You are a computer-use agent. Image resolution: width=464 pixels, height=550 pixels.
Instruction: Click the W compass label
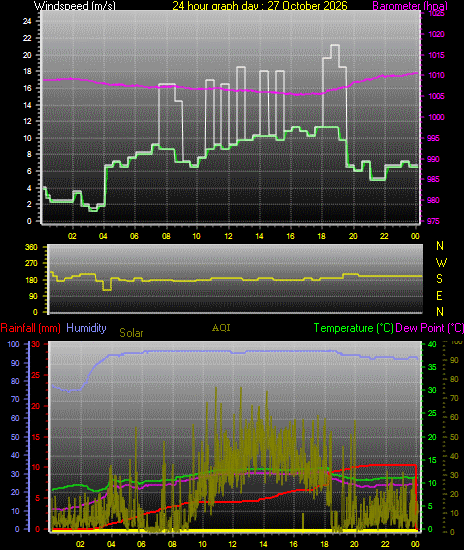pyautogui.click(x=441, y=262)
